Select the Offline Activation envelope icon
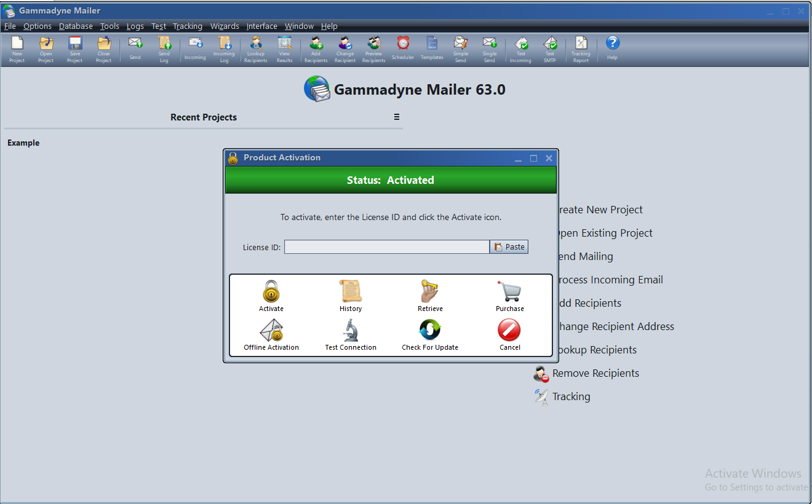This screenshot has height=504, width=812. tap(271, 331)
